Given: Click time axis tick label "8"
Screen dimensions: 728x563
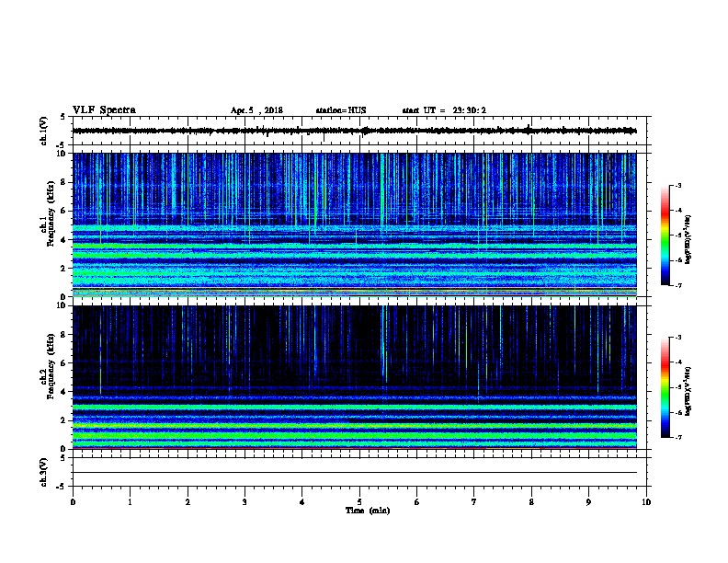Looking at the screenshot, I should click(531, 502).
